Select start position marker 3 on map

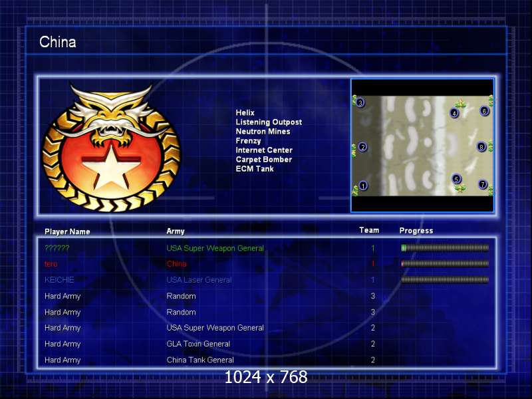[360, 102]
